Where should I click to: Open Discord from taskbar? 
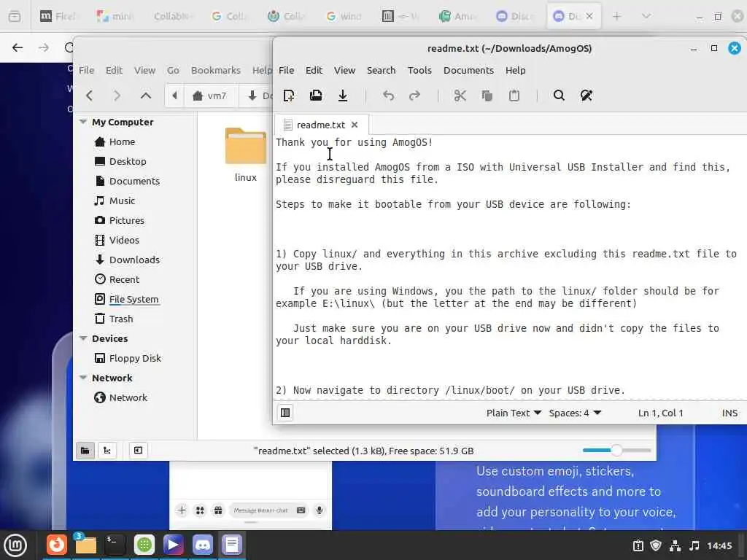pyautogui.click(x=203, y=544)
